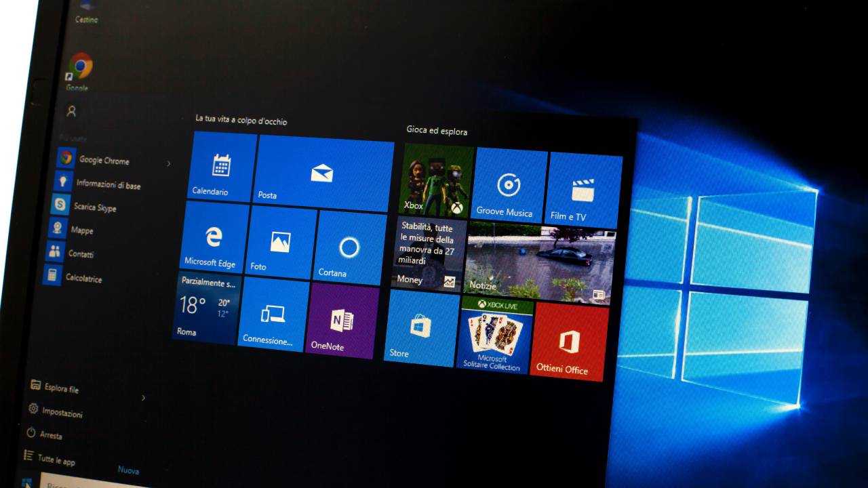Launch Google Chrome from the most-used list
The width and height of the screenshot is (868, 488).
[x=93, y=159]
